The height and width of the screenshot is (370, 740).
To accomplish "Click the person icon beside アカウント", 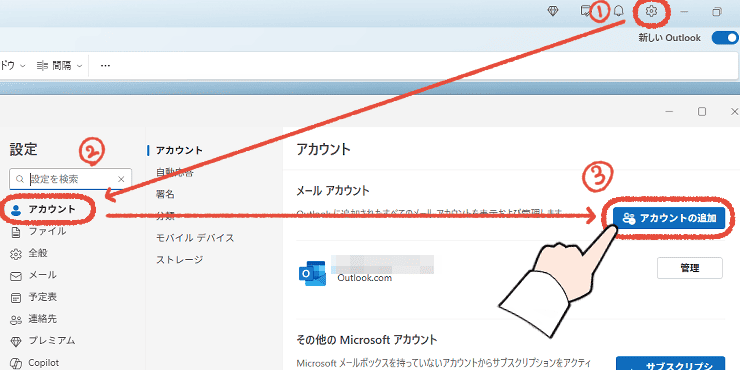I will click(16, 210).
